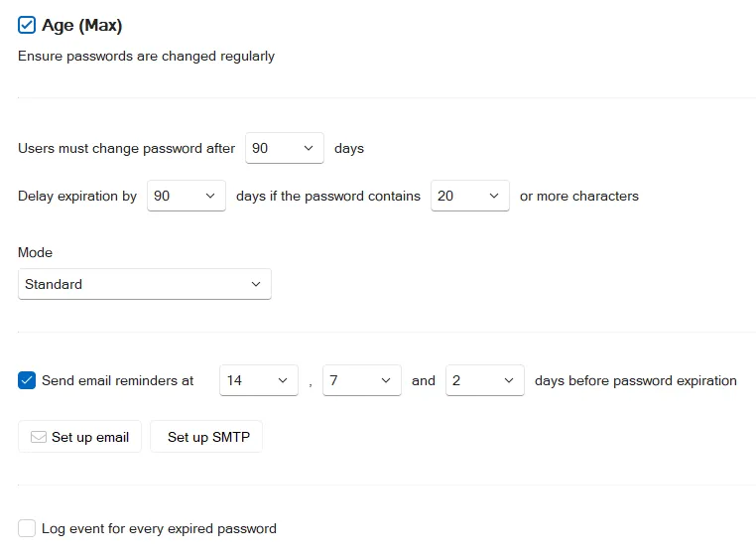This screenshot has height=557, width=756.
Task: Open the 2 days reminder dropdown
Action: coord(485,380)
